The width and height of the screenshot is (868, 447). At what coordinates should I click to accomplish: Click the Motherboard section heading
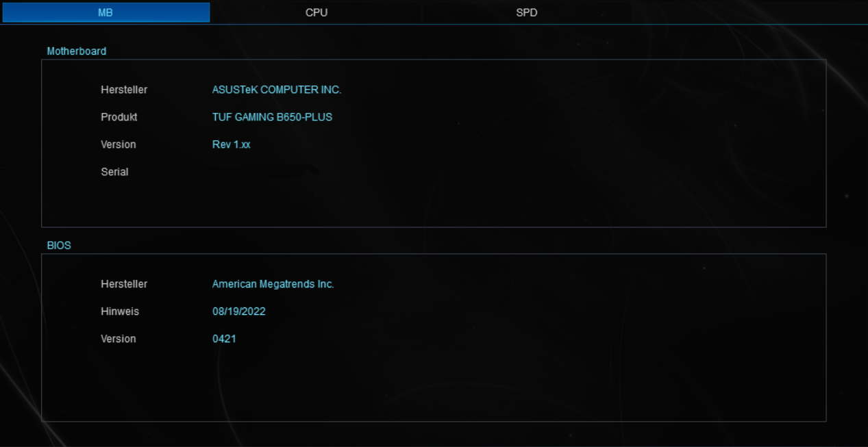tap(76, 51)
